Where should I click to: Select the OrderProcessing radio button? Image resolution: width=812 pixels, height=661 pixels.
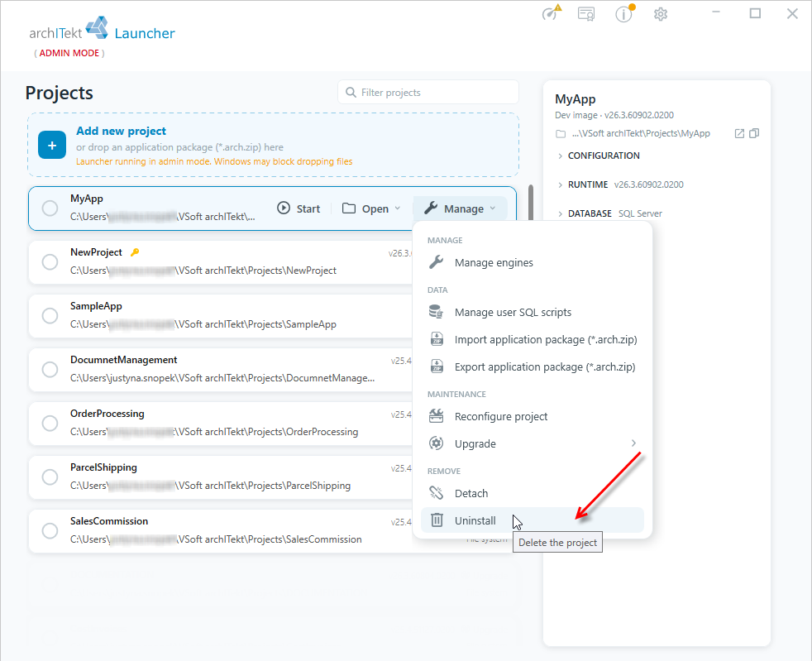coord(50,424)
